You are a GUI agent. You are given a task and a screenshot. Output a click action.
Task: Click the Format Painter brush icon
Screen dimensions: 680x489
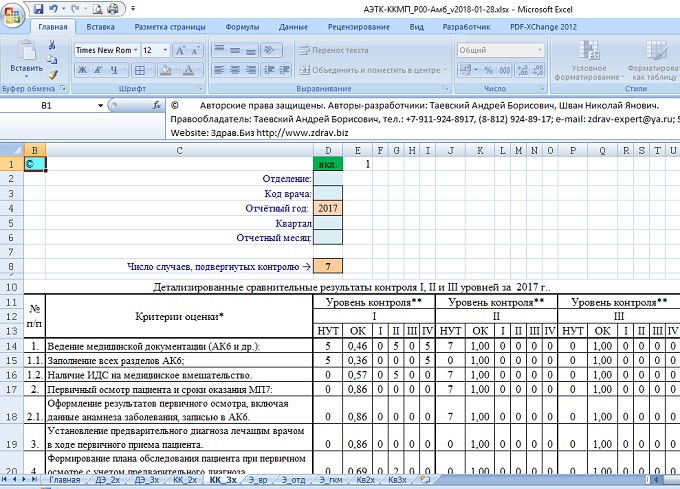[52, 75]
